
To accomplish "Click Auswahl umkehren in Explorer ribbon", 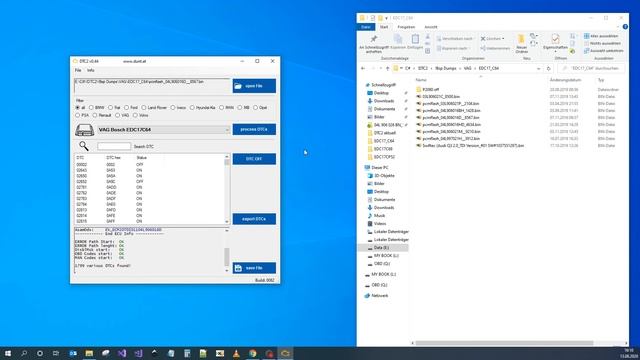I will [x=603, y=51].
